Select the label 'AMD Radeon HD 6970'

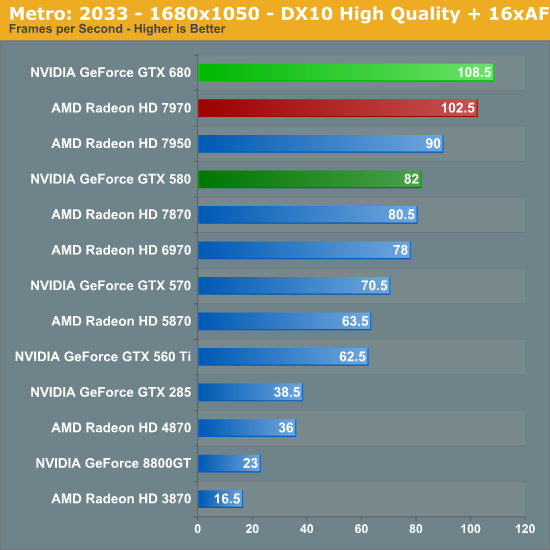coord(121,250)
